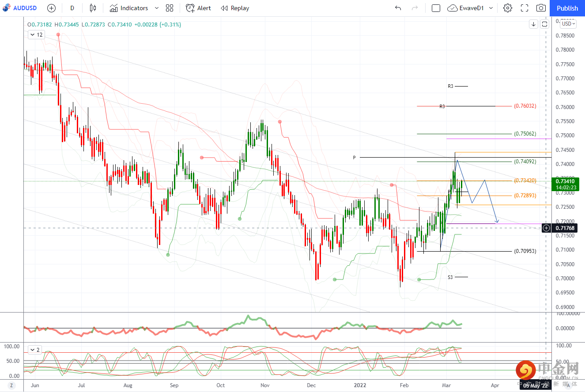Click the Z timezone button at bottom left

pos(11,385)
